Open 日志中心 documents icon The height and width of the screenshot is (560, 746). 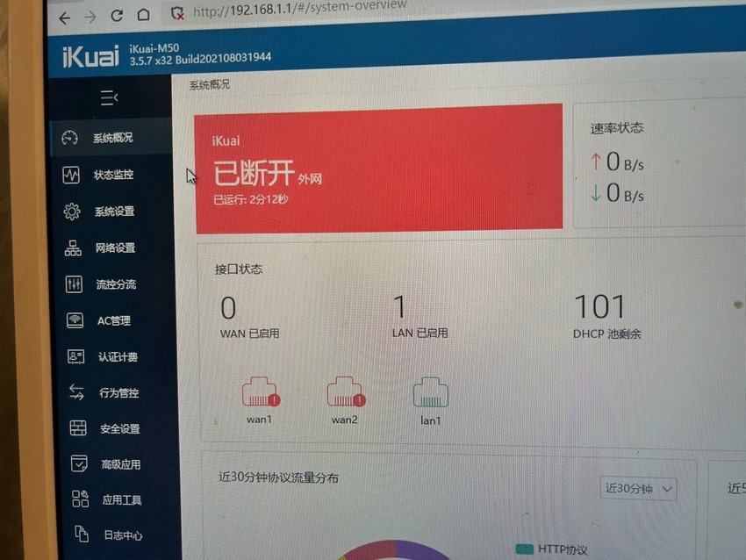click(82, 535)
